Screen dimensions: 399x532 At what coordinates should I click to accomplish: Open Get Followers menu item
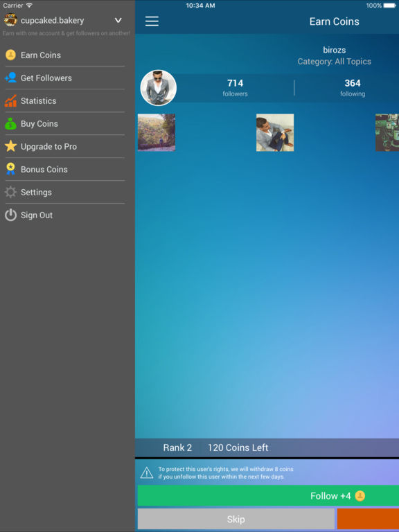(64, 78)
